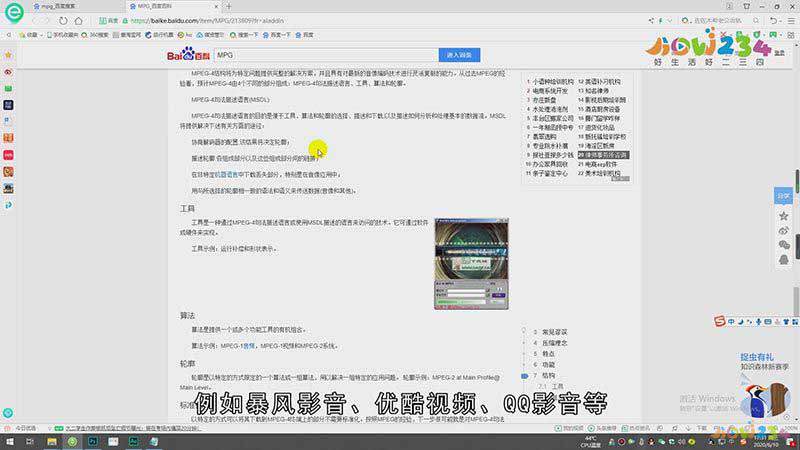Open a new tab with plus button
The width and height of the screenshot is (800, 450).
pyautogui.click(x=229, y=7)
